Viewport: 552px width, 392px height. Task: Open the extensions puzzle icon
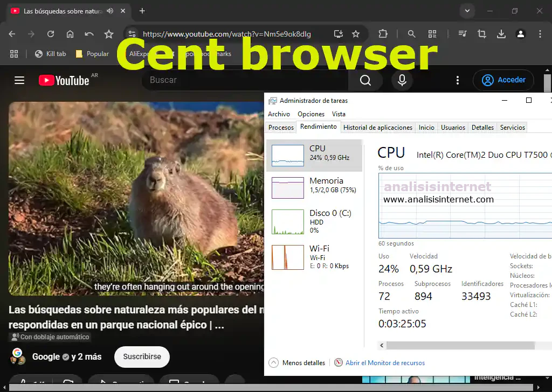point(383,34)
